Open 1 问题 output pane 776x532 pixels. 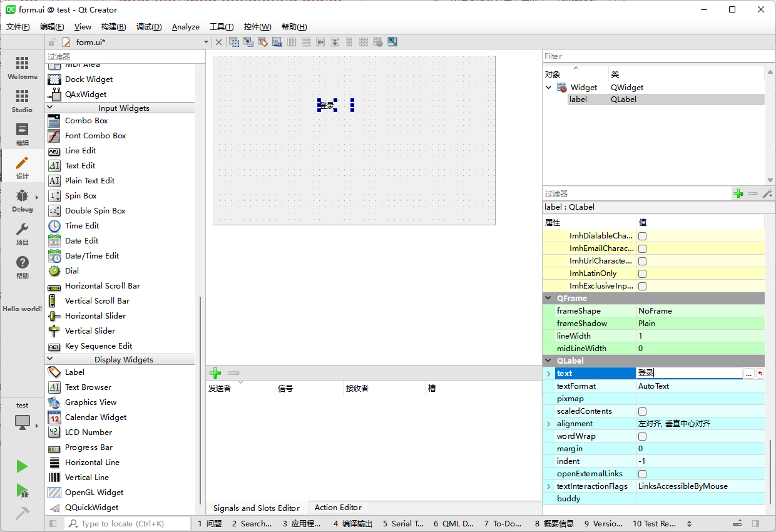[x=210, y=524]
